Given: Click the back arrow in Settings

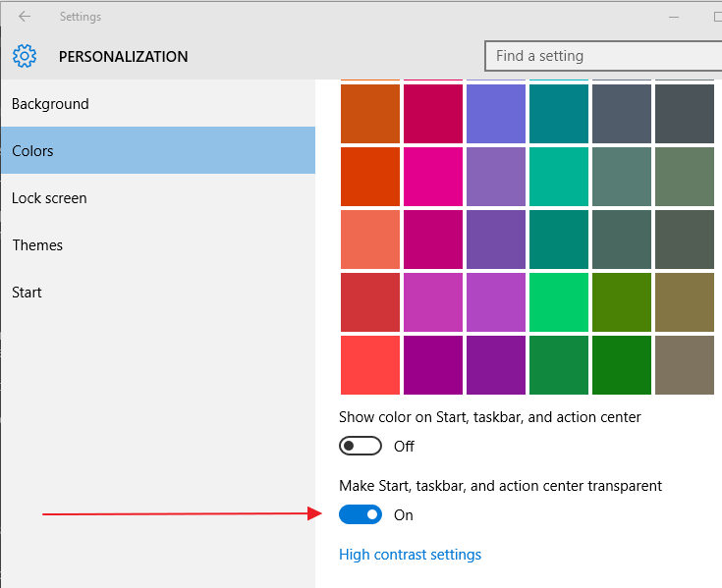Looking at the screenshot, I should pyautogui.click(x=25, y=17).
